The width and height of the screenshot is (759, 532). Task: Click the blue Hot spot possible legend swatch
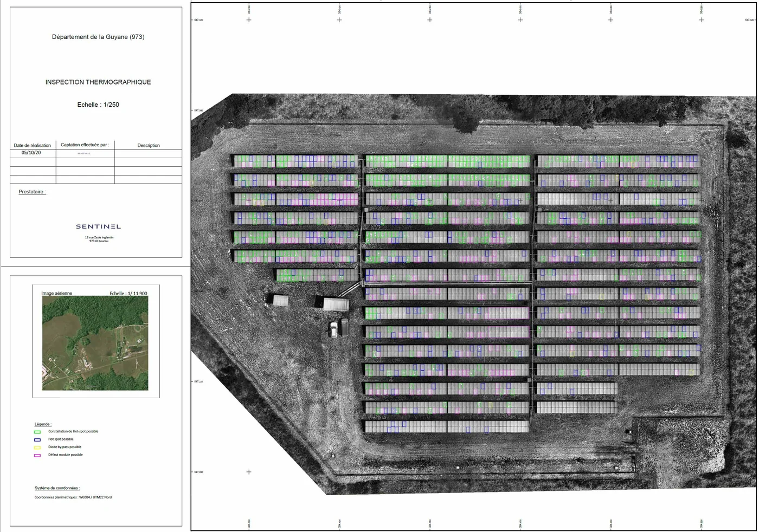point(37,439)
